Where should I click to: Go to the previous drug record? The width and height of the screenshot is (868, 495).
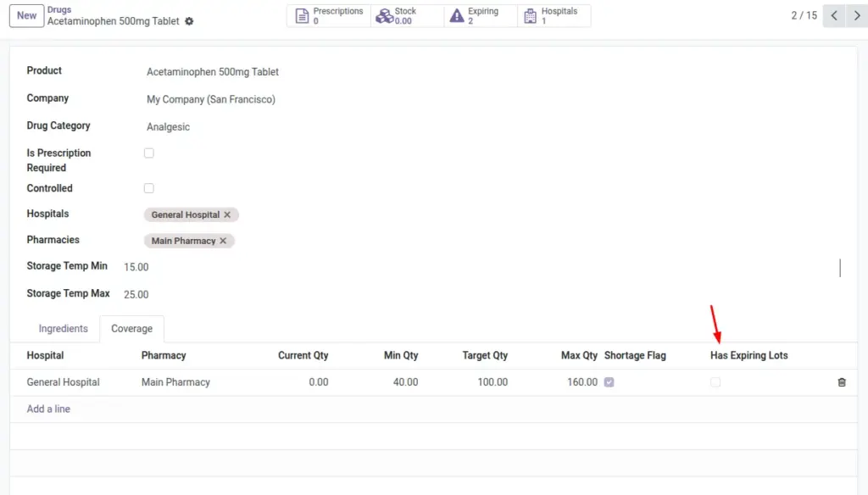pos(834,15)
